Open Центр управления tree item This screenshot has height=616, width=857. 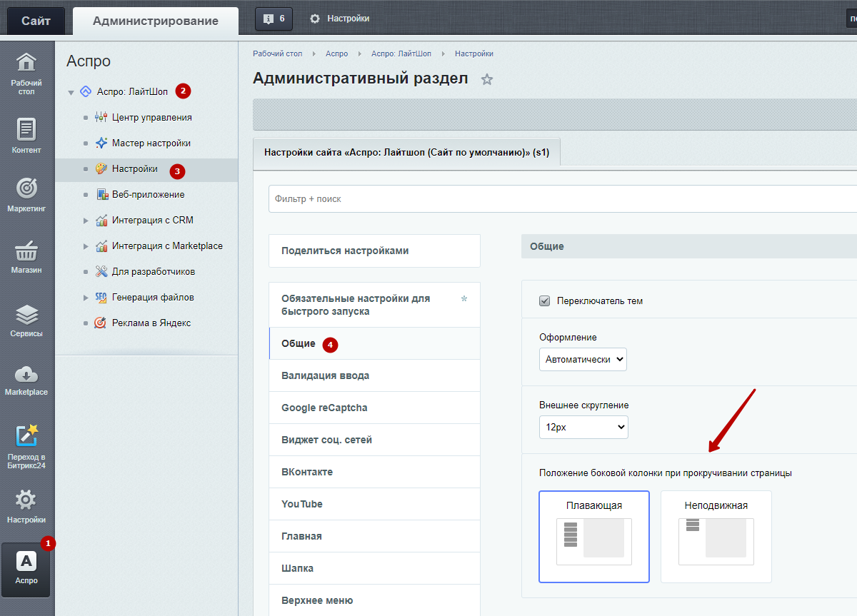pos(152,117)
